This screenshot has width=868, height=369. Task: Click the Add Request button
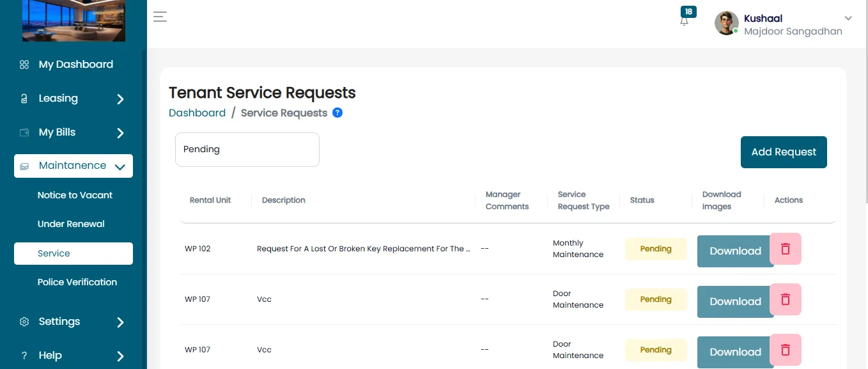tap(784, 152)
